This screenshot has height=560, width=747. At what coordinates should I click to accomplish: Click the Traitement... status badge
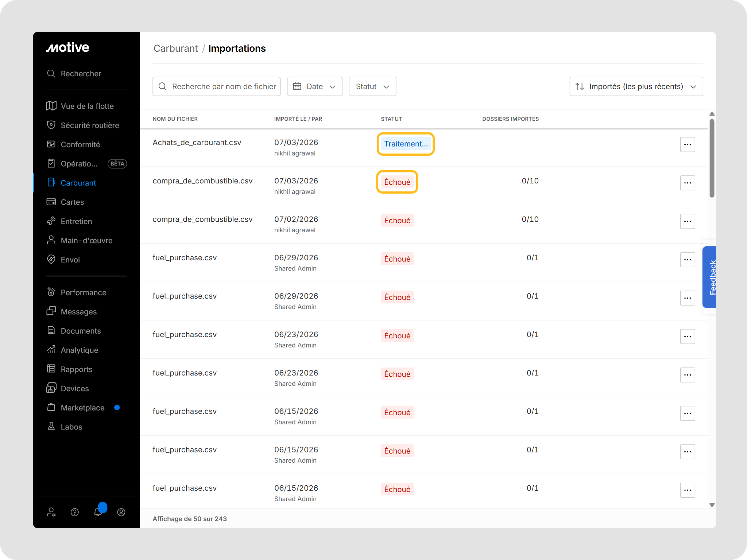pyautogui.click(x=406, y=144)
